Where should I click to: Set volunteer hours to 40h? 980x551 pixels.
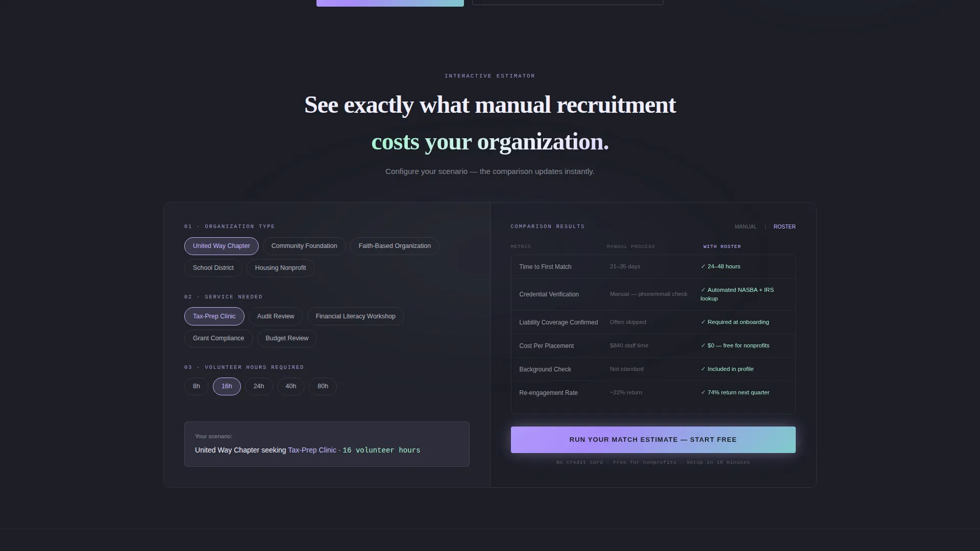pos(290,386)
